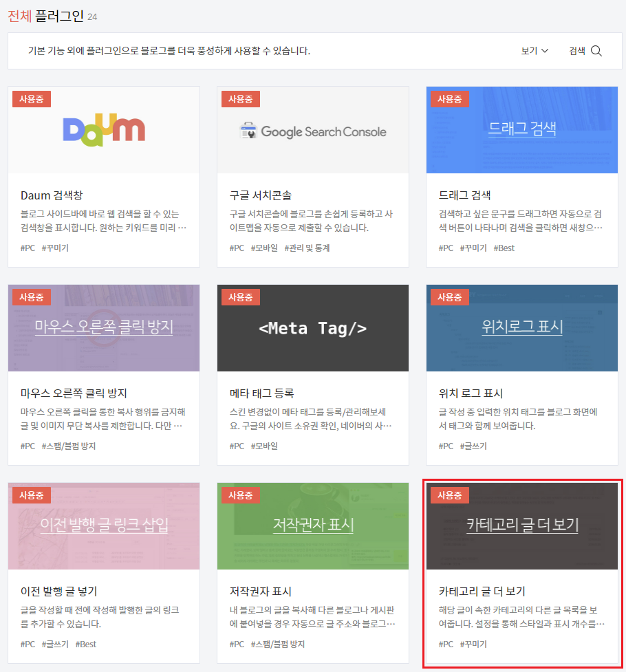Open the 저작권자 표시 plugin thumbnail
The height and width of the screenshot is (672, 626).
[313, 526]
